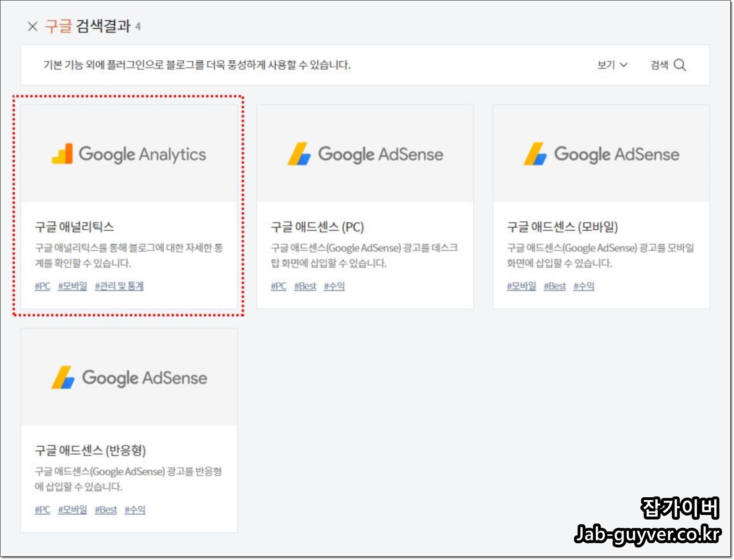Select the 구글 애드센스 (반응형) plugin title
Viewport: 734px width, 560px height.
(90, 450)
